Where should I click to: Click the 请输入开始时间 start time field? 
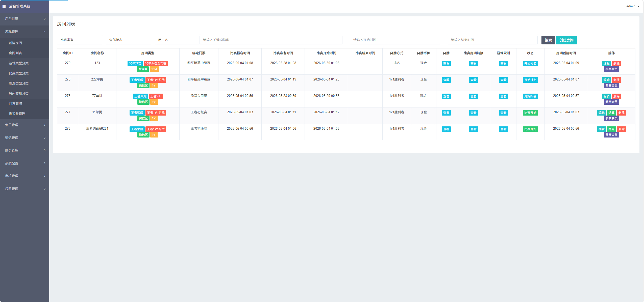(x=395, y=40)
